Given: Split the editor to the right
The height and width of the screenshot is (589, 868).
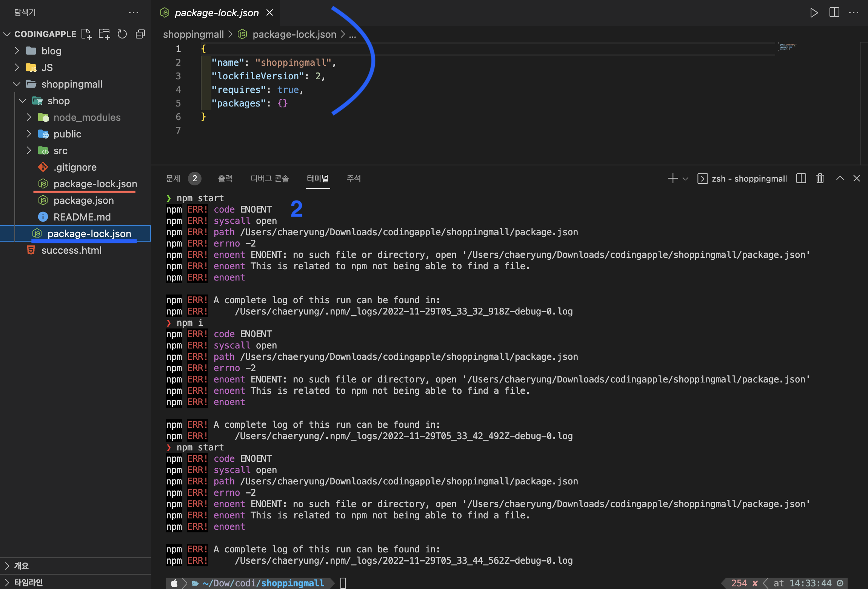Looking at the screenshot, I should coord(834,12).
